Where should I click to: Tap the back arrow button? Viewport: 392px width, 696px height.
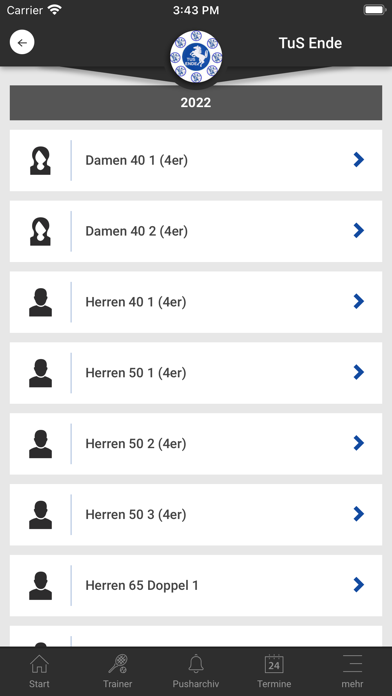(22, 43)
